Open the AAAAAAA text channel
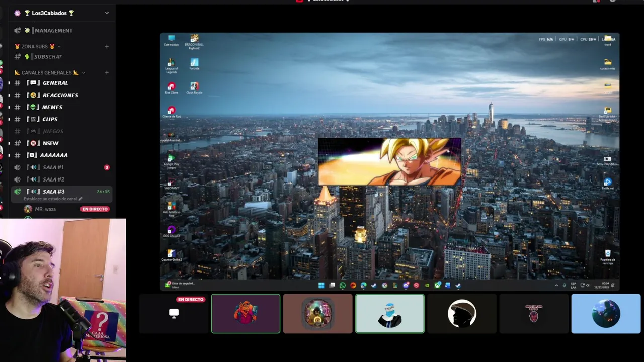 pos(61,155)
